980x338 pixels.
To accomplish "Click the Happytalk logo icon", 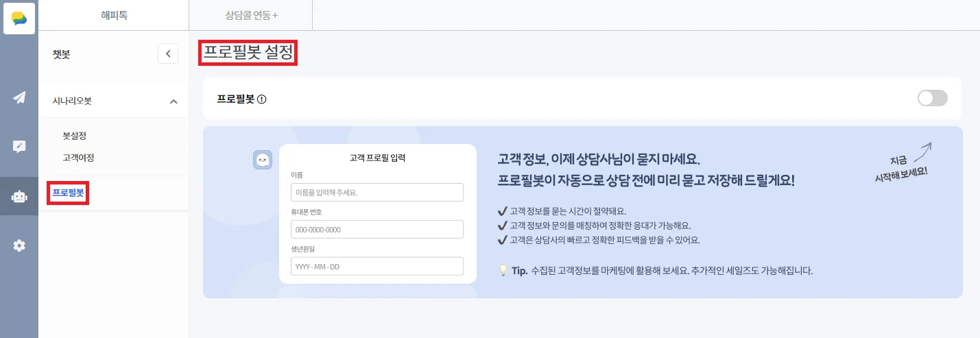I will pos(19,18).
